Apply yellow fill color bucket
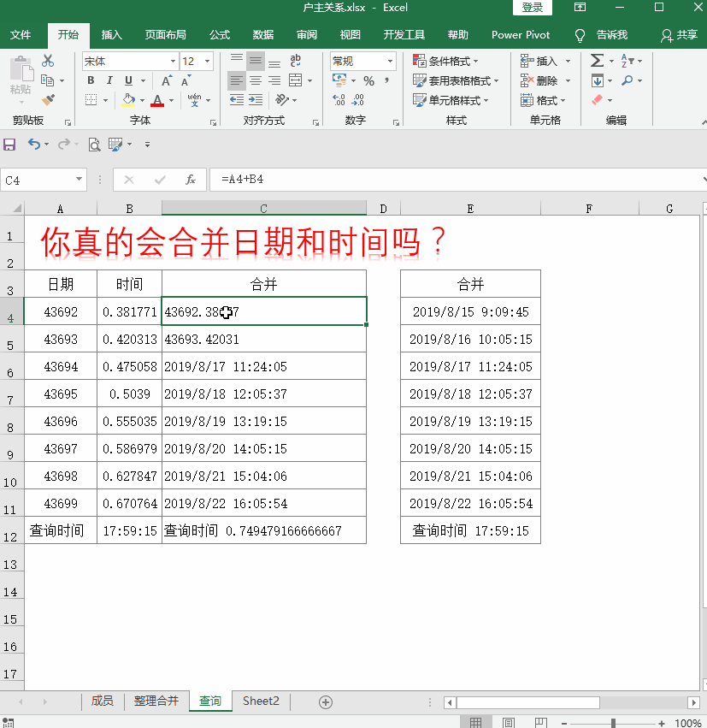Screen dimensions: 707x728 (128, 100)
